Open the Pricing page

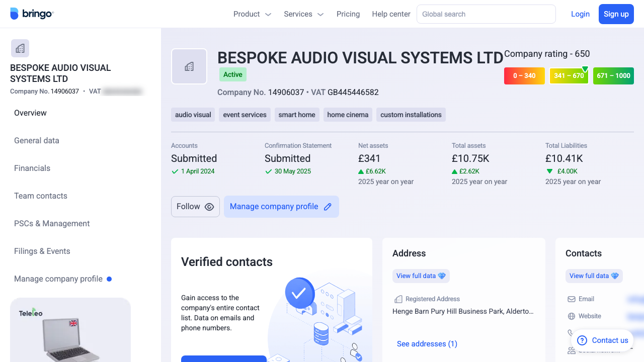(x=348, y=14)
